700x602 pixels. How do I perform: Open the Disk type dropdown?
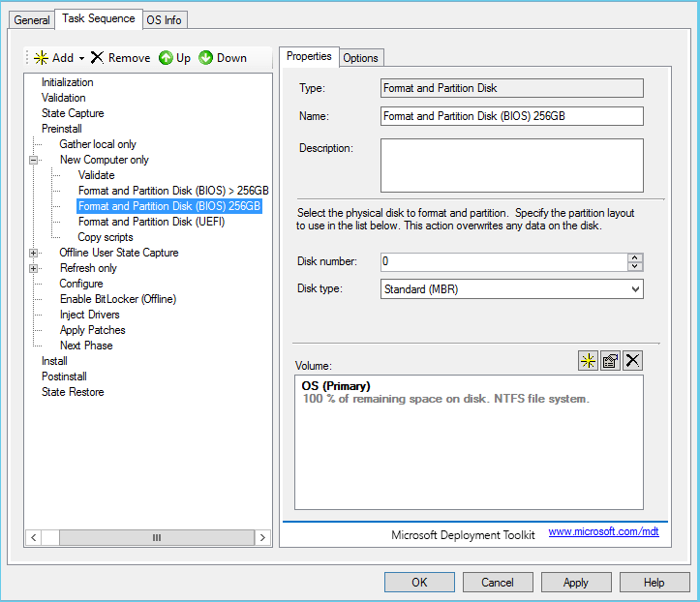click(x=635, y=289)
